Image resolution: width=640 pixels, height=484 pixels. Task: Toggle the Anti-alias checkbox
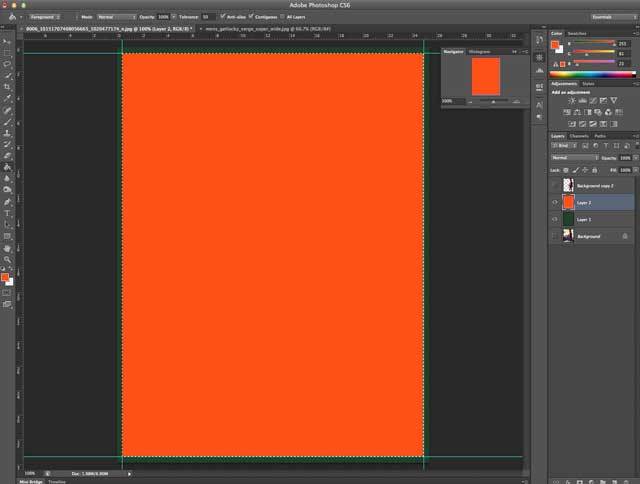coord(222,17)
